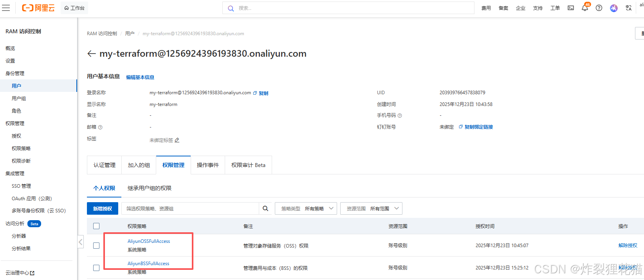Viewport: 644px width, 280px height.
Task: Click the info icon next to 手机号码
Action: pos(400,115)
